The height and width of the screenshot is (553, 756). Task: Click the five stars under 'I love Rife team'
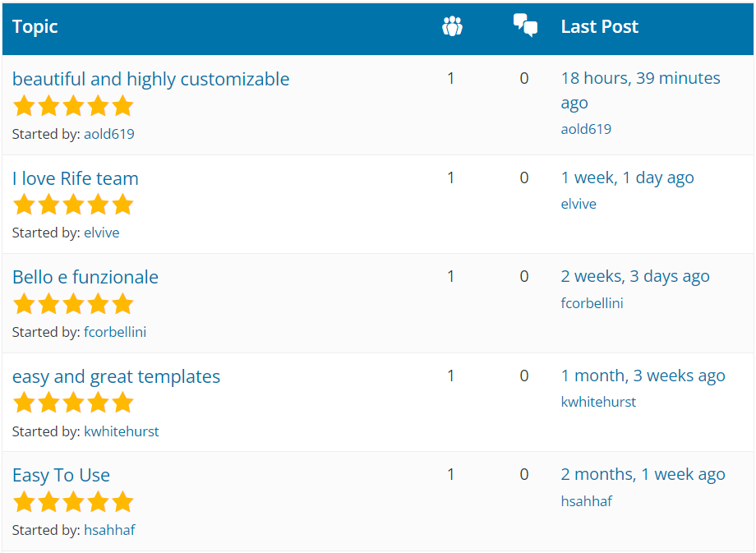click(73, 205)
